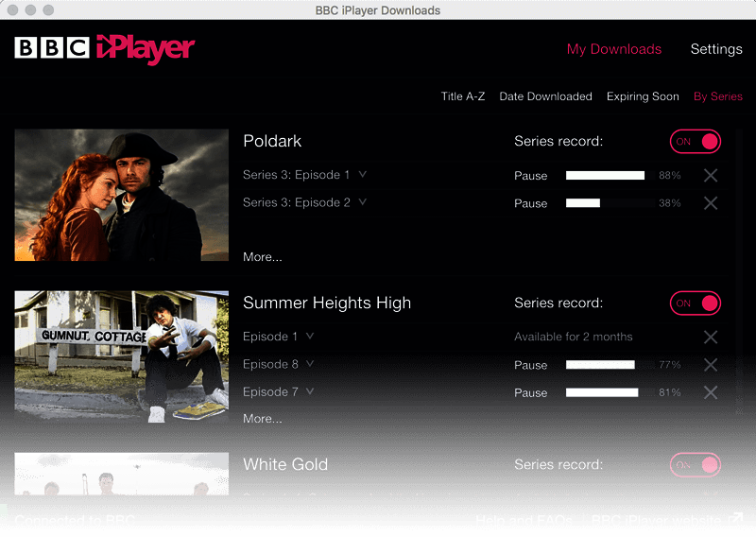Cancel Summer Heights High Episode 8 download
The image size is (756, 537).
[711, 365]
